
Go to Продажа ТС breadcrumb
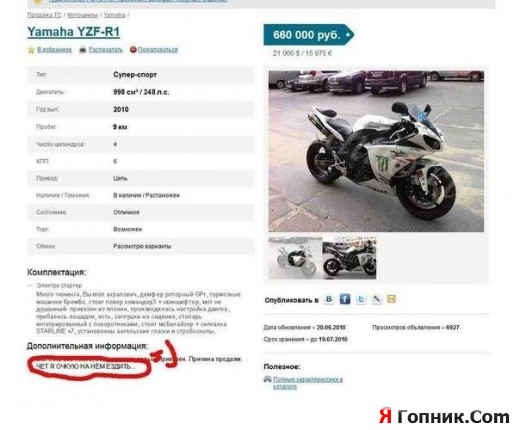[44, 15]
